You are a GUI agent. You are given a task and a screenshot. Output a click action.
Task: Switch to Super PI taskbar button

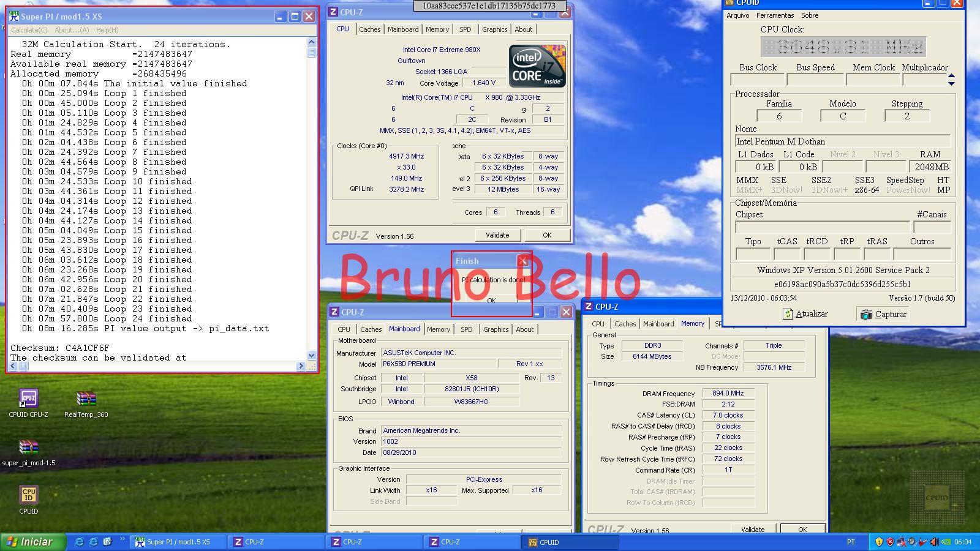[x=178, y=542]
